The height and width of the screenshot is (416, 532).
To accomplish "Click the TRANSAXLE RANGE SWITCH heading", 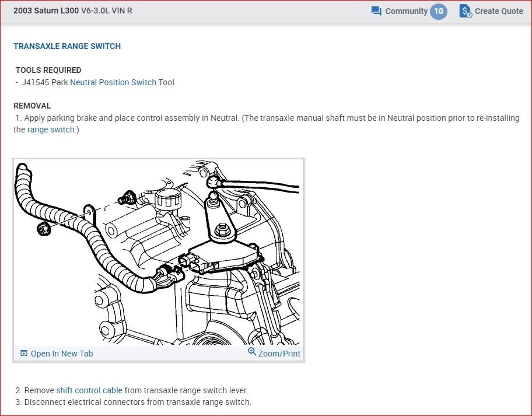I will 67,46.
